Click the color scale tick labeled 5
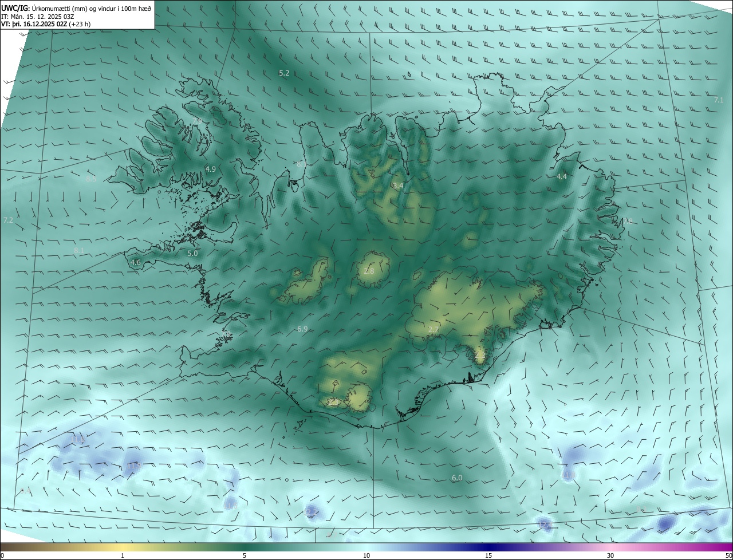This screenshot has height=560, width=733. click(245, 555)
